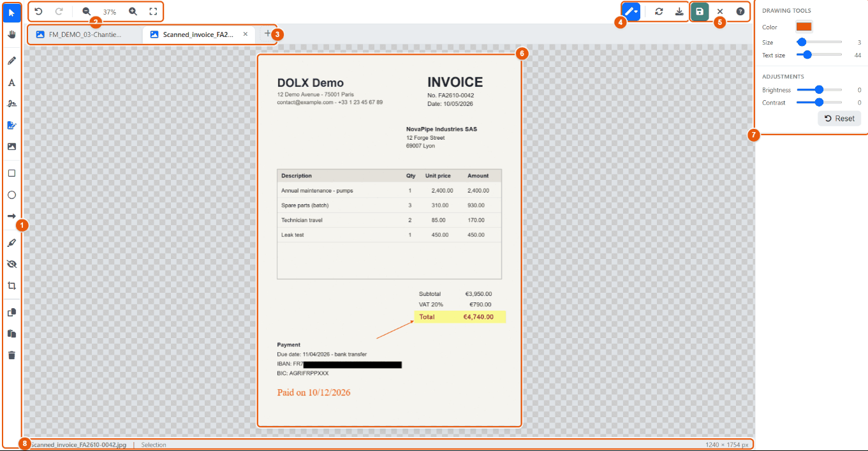Open the blue pen tools dropdown
The height and width of the screenshot is (451, 868).
631,11
